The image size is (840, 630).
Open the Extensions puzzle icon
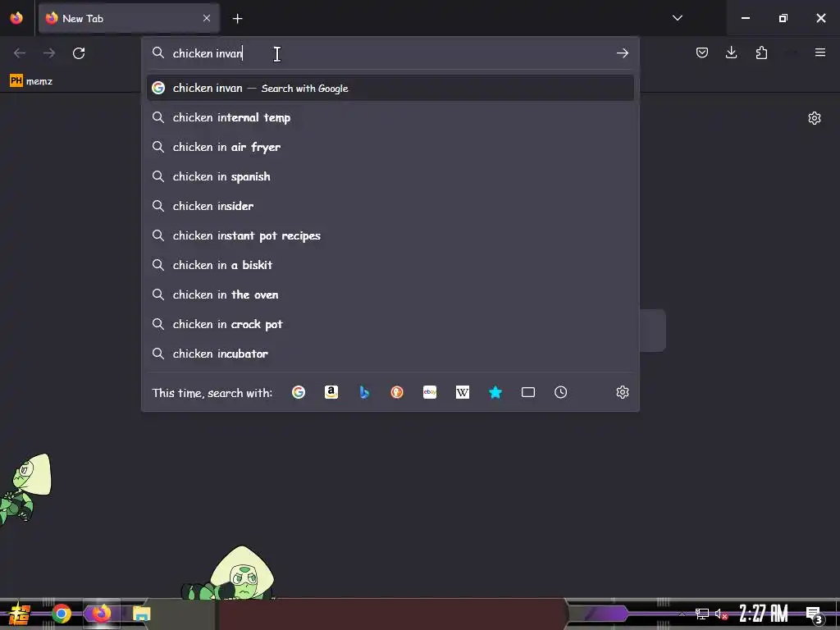point(761,52)
